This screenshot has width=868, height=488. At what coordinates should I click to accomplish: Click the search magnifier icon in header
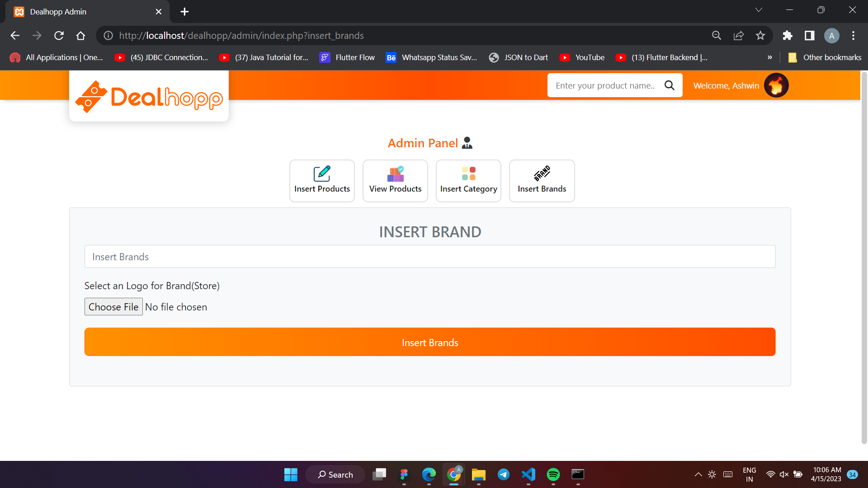click(670, 85)
